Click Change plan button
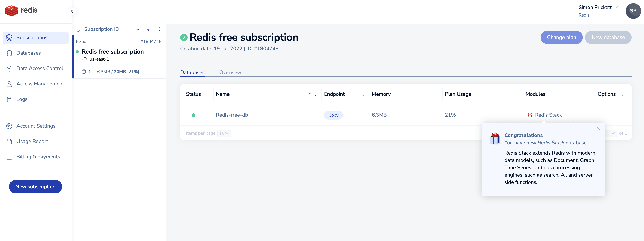 click(x=561, y=37)
